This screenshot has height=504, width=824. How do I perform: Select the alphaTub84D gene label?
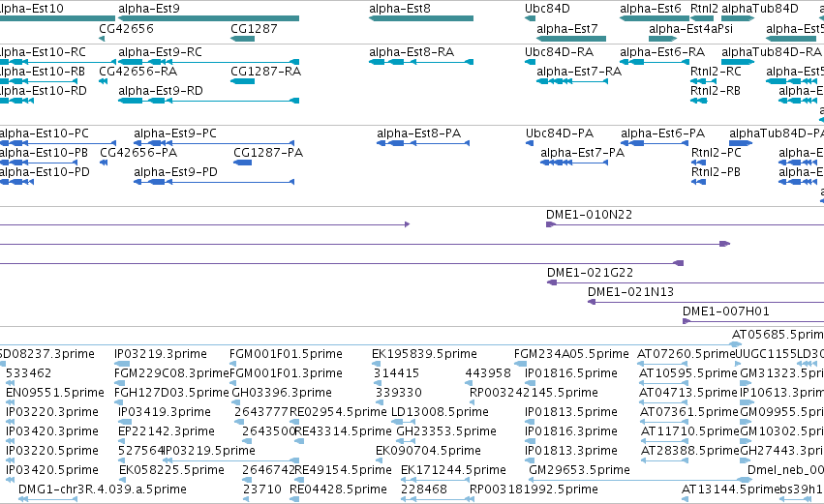(759, 9)
